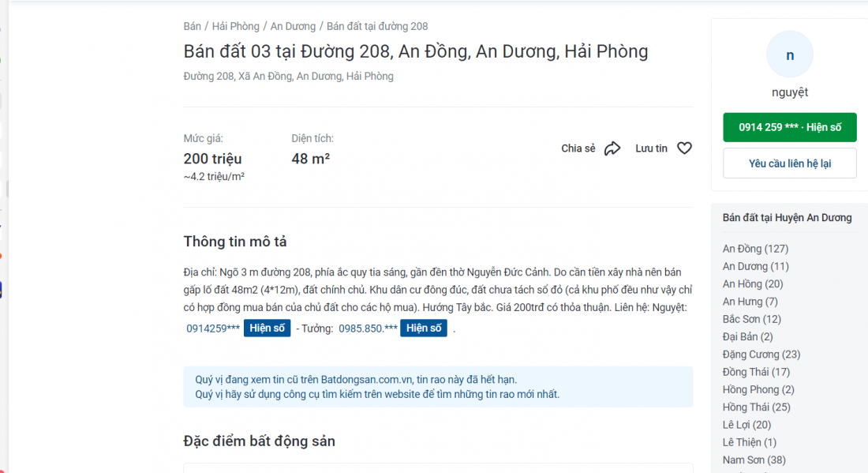The width and height of the screenshot is (868, 473).
Task: Reveal phone number 0914 259 green button
Action: pos(790,127)
